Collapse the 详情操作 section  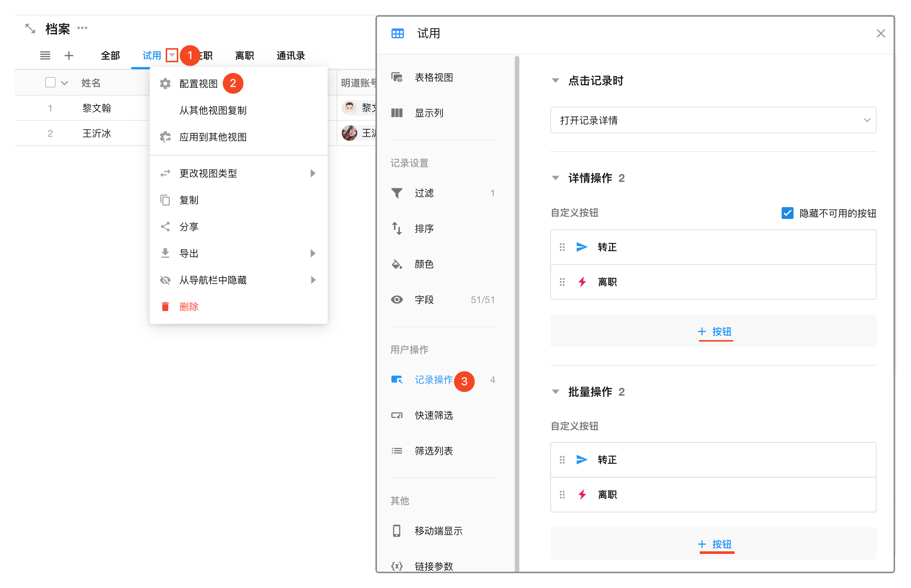pos(556,178)
